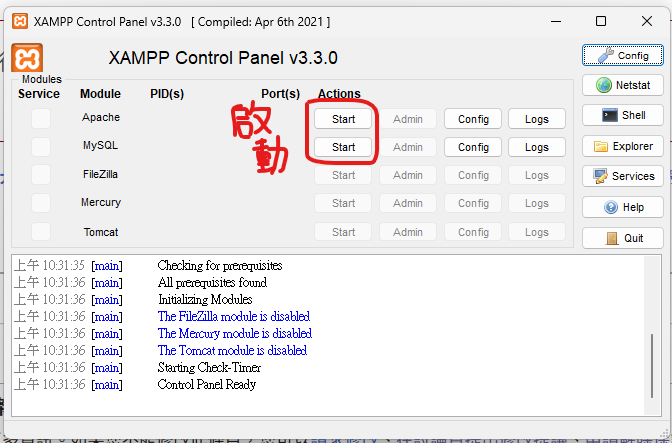This screenshot has height=443, width=672.
Task: Click the Service column header
Action: (x=39, y=94)
